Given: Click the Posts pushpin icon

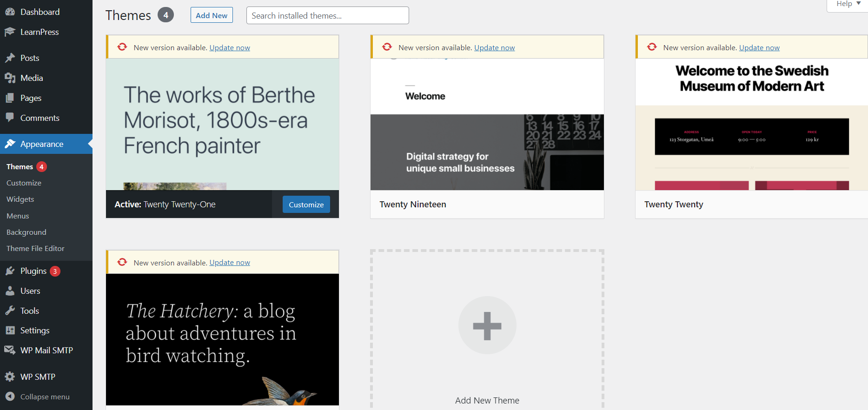Looking at the screenshot, I should [10, 58].
